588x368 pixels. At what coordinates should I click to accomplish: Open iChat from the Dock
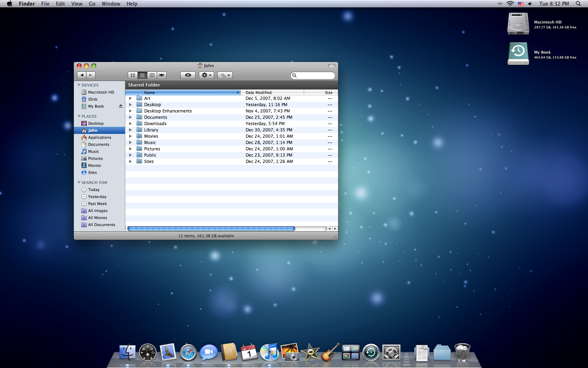pos(209,352)
